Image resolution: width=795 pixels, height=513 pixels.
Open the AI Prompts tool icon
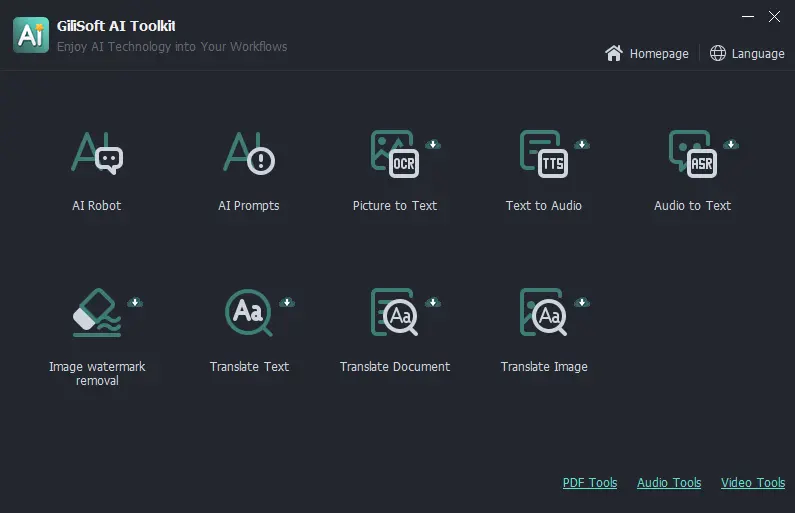pos(249,153)
